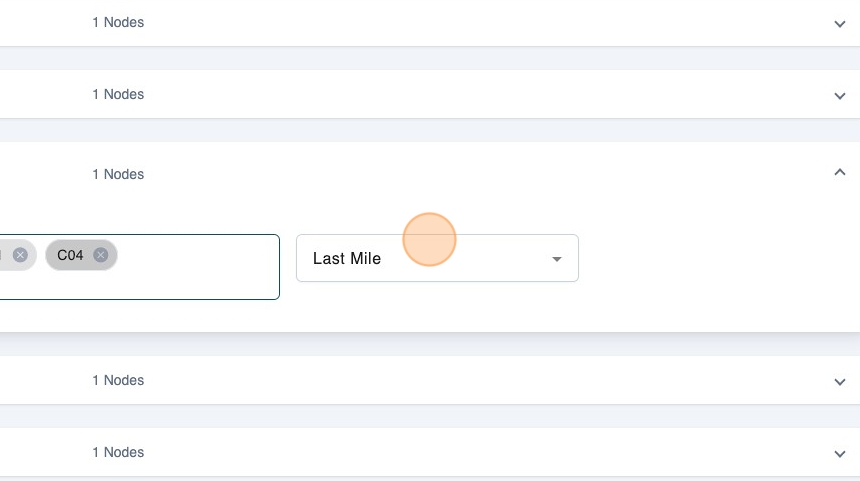
Task: Select the C04 chip label
Action: [x=70, y=255]
